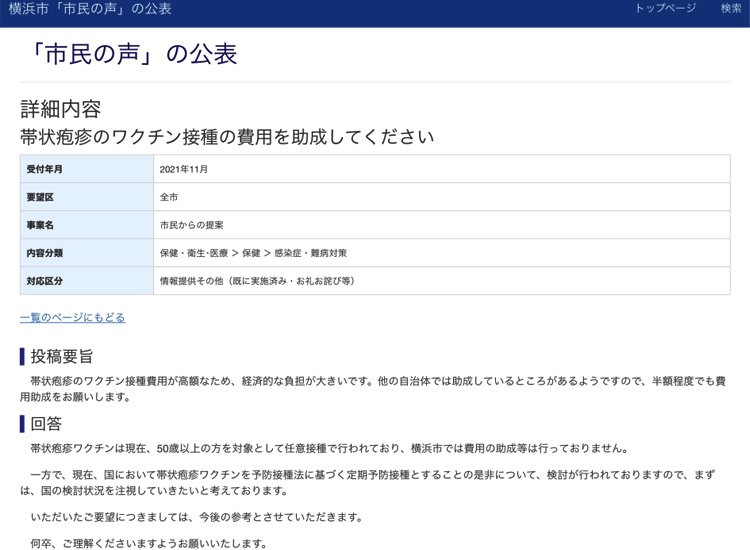
Task: Open the 検索 navigation item
Action: coord(731,8)
